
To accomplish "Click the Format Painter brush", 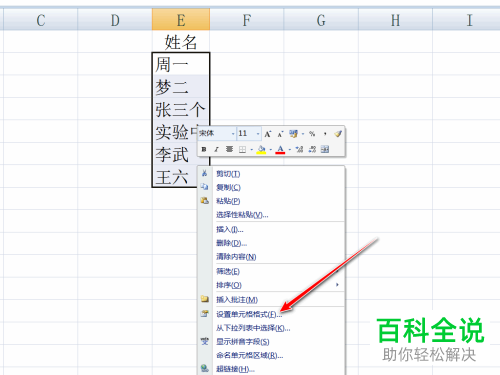I will tap(338, 134).
